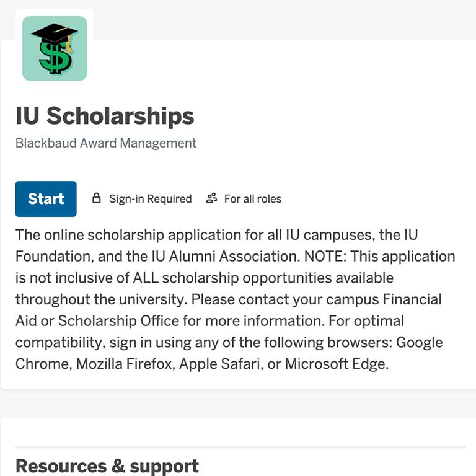This screenshot has height=476, width=476.
Task: Click the IU Scholarships app icon
Action: [55, 48]
